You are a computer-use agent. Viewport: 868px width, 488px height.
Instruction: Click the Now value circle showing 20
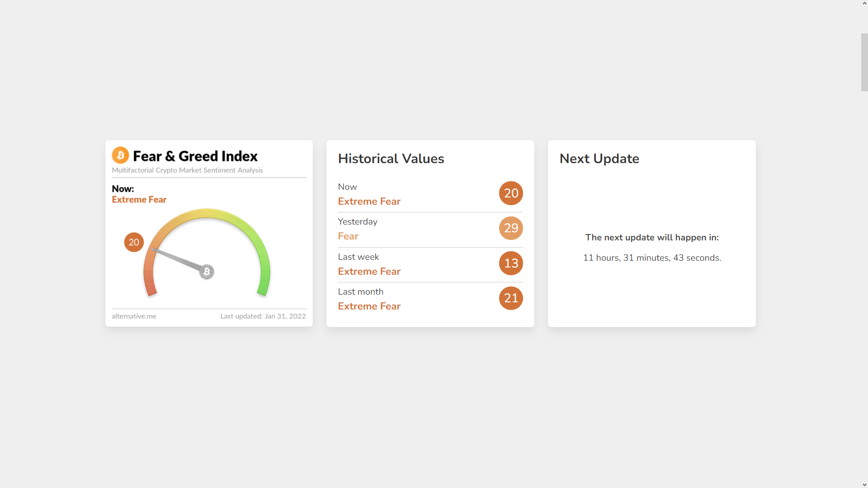511,193
